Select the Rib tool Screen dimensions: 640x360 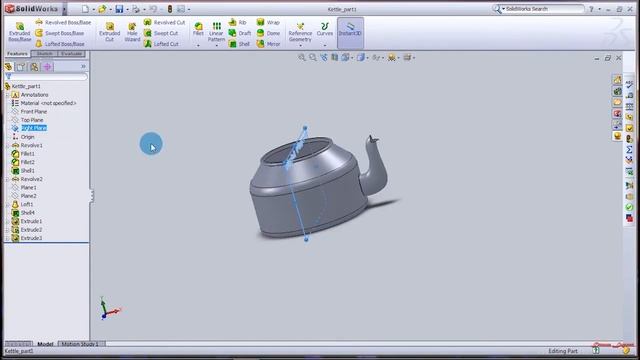(238, 22)
